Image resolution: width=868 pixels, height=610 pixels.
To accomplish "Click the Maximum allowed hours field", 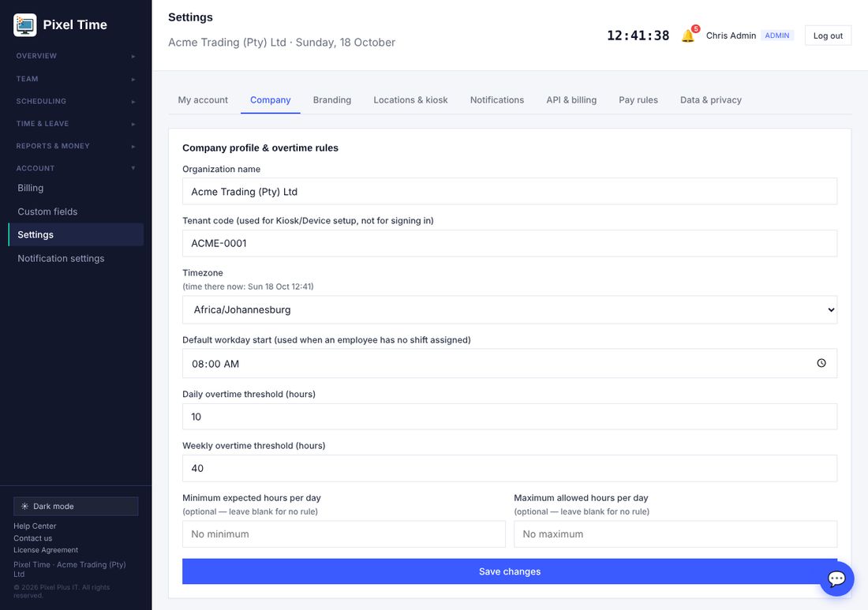I will tap(675, 534).
